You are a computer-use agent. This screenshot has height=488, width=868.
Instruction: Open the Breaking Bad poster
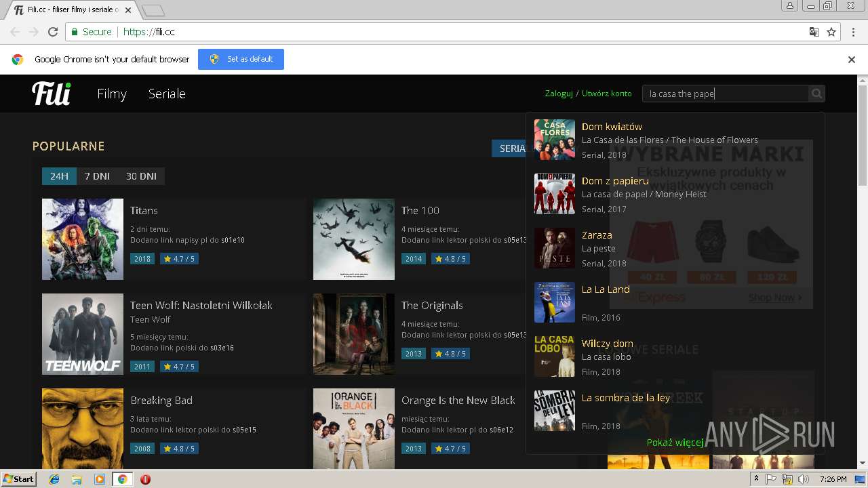click(83, 428)
